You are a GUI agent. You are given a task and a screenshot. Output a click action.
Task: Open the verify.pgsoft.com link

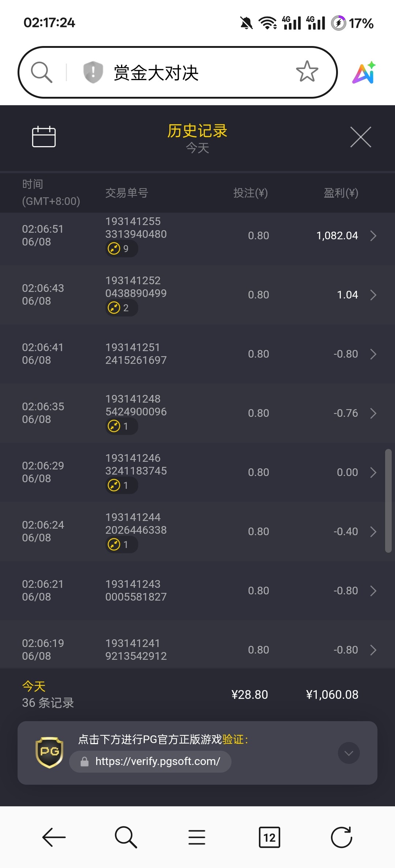point(157,761)
